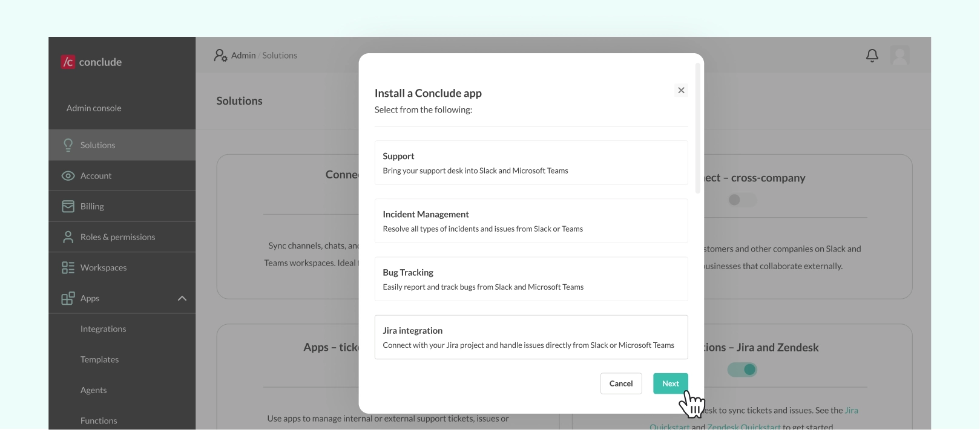Screen dimensions: 980x430
Task: Open the user avatar menu
Action: pyautogui.click(x=899, y=56)
